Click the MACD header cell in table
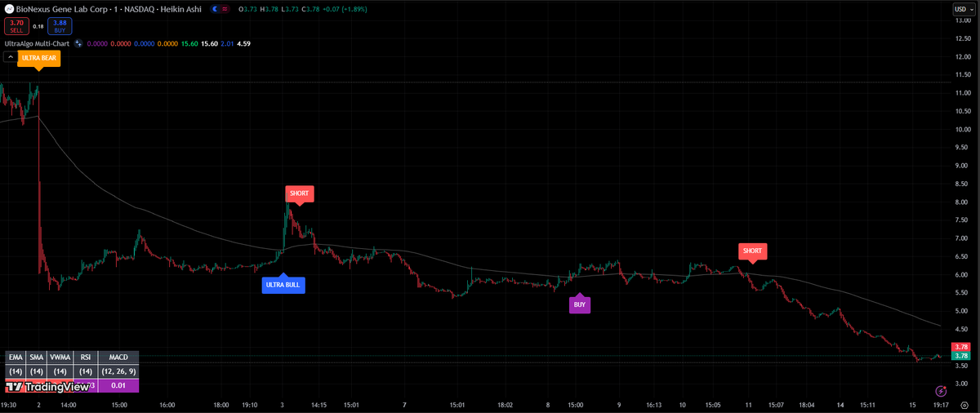Screen dimensions: 980x413 118,357
